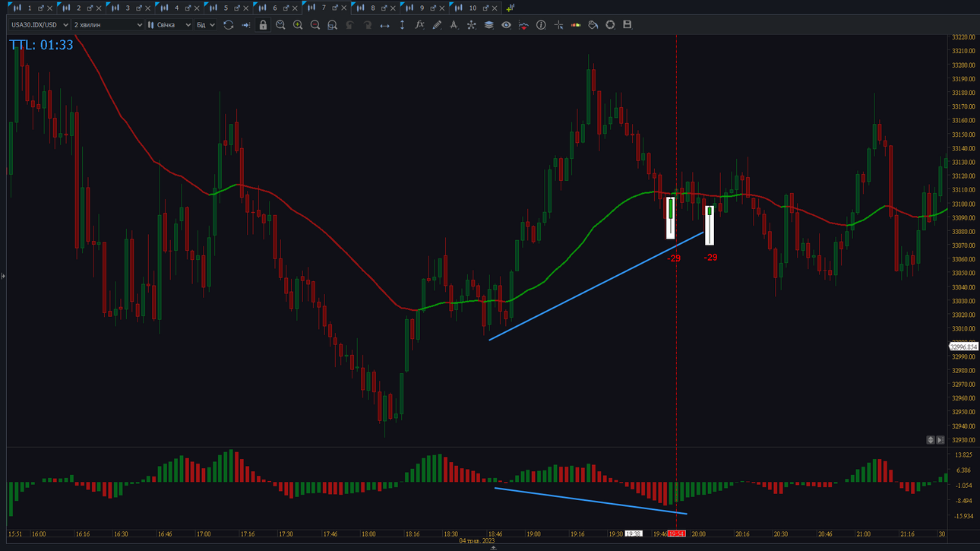Redo the last chart action
This screenshot has width=980, height=551.
click(x=367, y=25)
